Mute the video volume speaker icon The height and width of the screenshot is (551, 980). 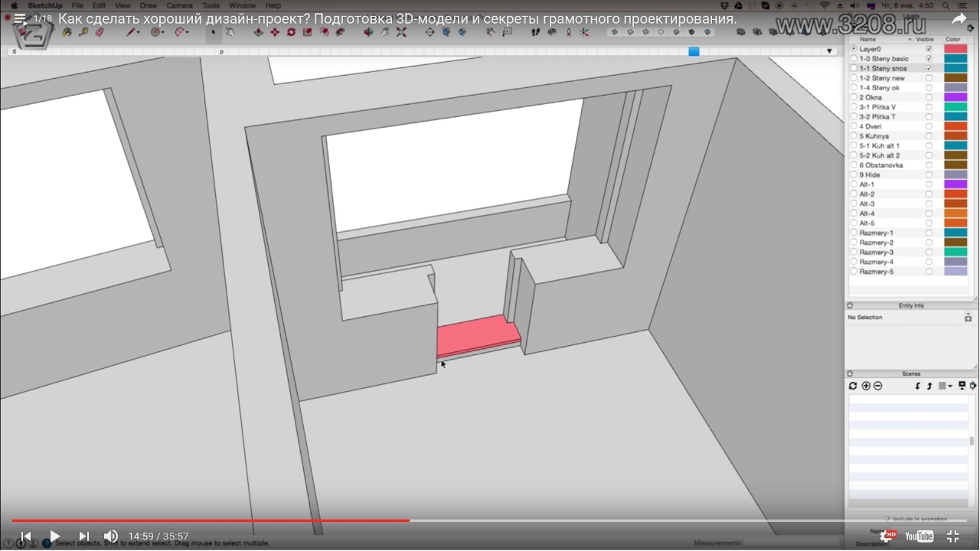pyautogui.click(x=111, y=536)
